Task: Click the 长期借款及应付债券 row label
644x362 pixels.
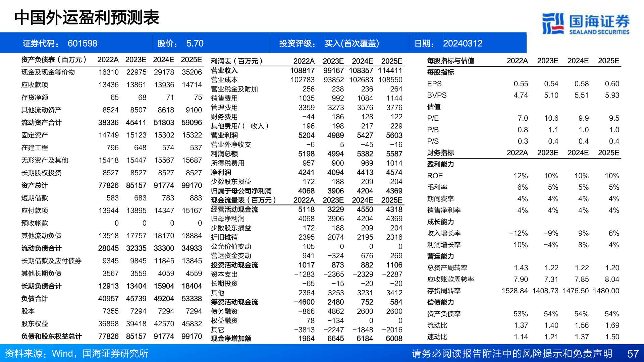Action: (51, 261)
